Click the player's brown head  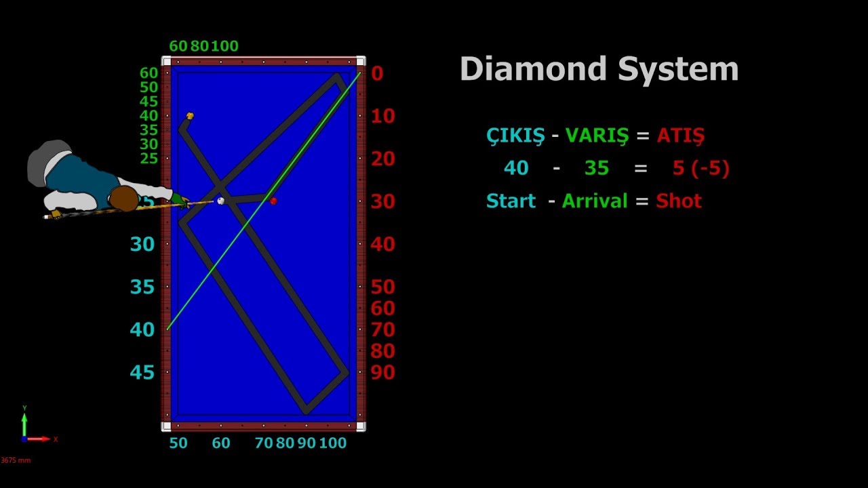point(124,199)
